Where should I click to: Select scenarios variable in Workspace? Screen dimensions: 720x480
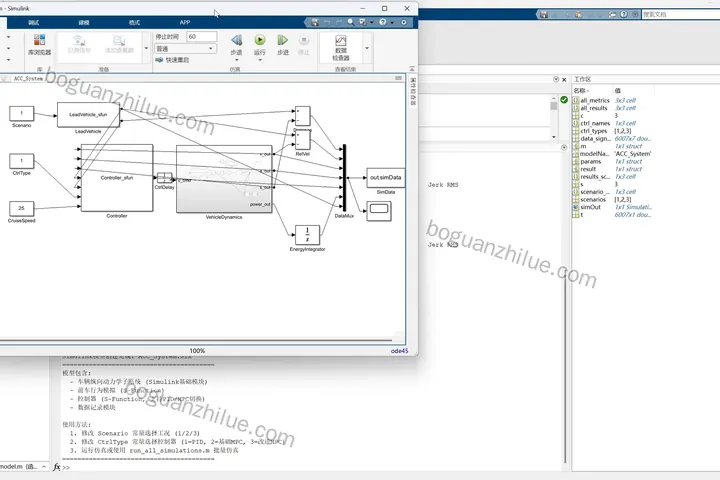pos(593,199)
